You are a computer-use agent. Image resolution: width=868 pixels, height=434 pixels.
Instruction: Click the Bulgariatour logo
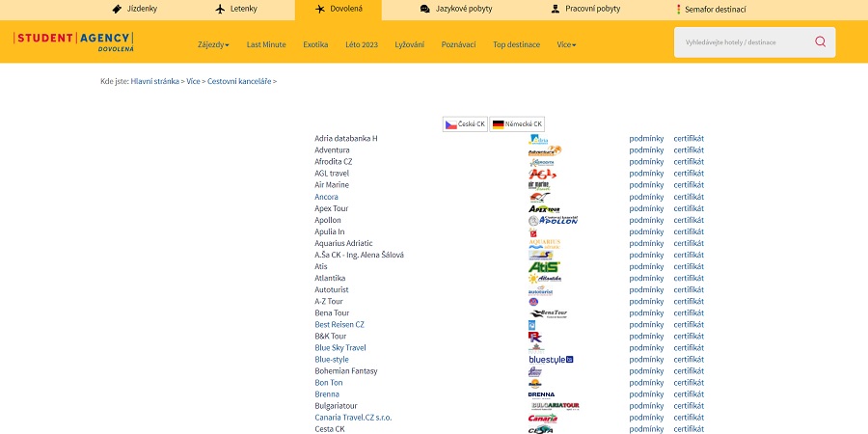[x=556, y=406]
